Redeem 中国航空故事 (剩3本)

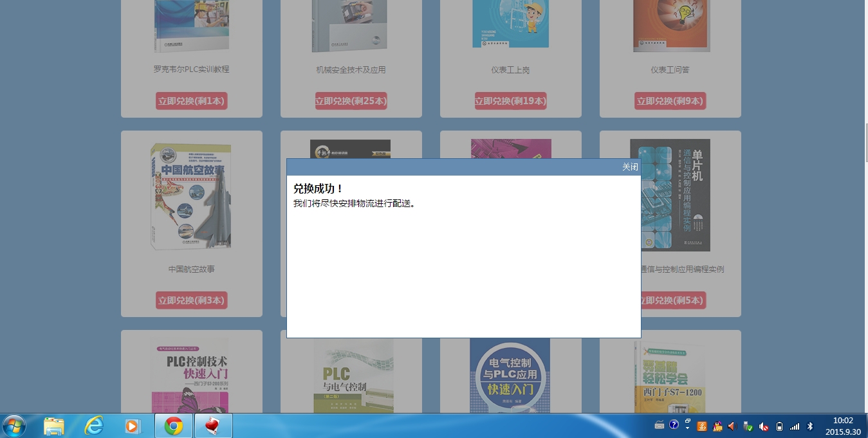point(191,300)
